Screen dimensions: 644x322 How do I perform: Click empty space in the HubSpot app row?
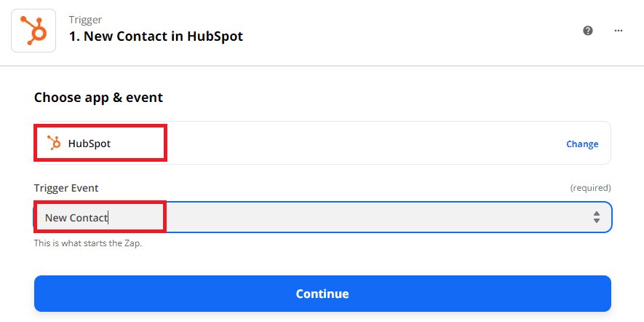click(x=364, y=144)
